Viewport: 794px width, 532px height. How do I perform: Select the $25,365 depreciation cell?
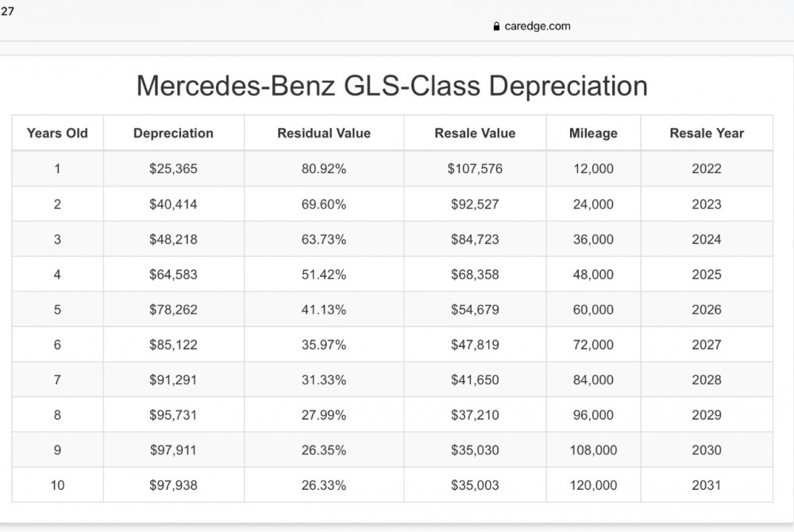173,169
